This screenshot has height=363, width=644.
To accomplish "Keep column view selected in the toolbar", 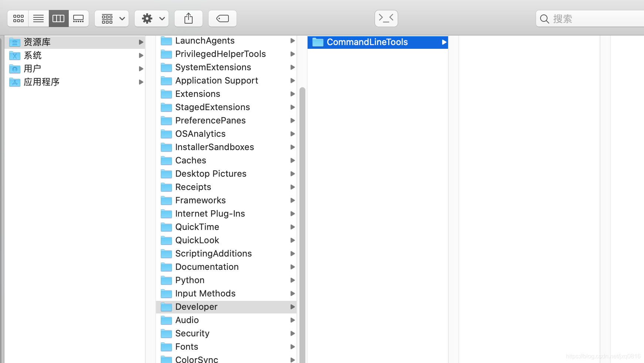I will pos(58,18).
